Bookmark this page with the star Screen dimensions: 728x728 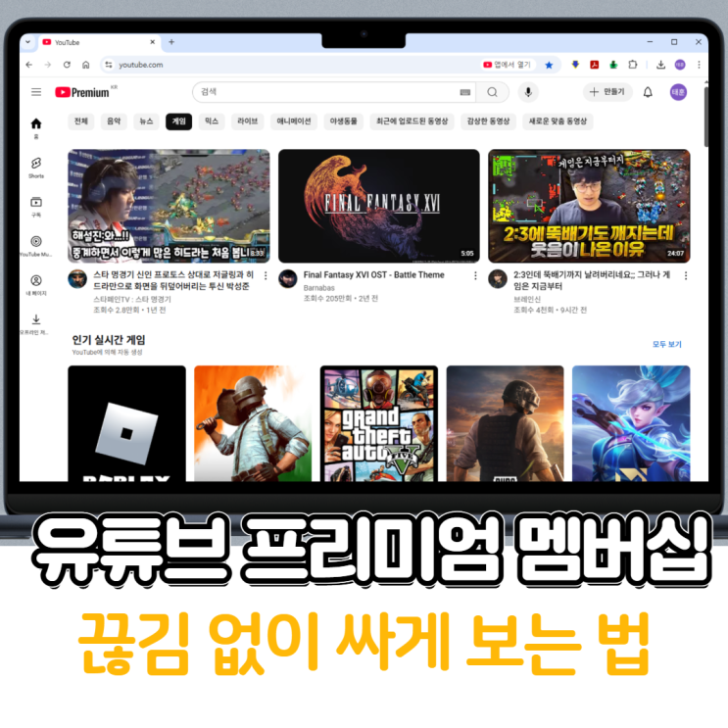pos(549,65)
